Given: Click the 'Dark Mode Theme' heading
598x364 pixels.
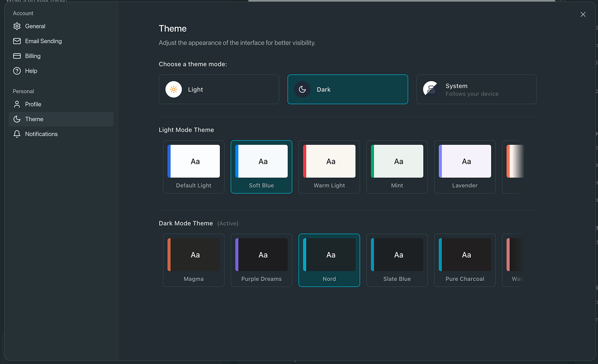Looking at the screenshot, I should pos(186,223).
